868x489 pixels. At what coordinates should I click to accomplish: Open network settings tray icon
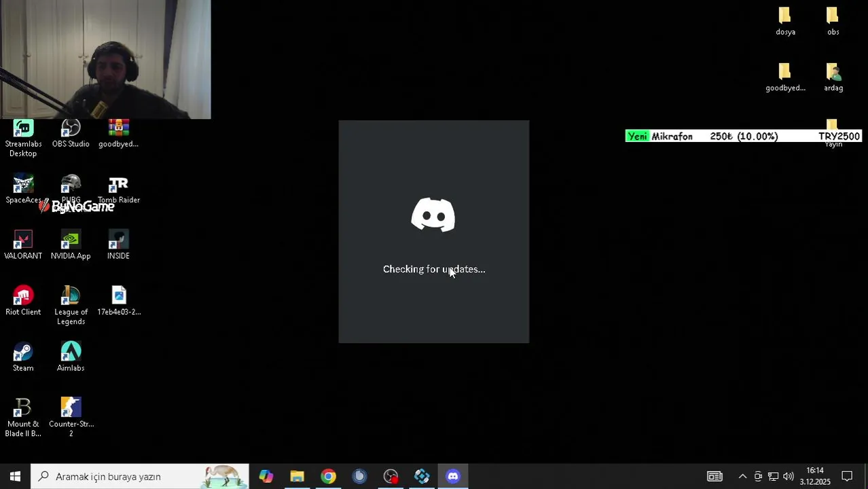(x=773, y=476)
